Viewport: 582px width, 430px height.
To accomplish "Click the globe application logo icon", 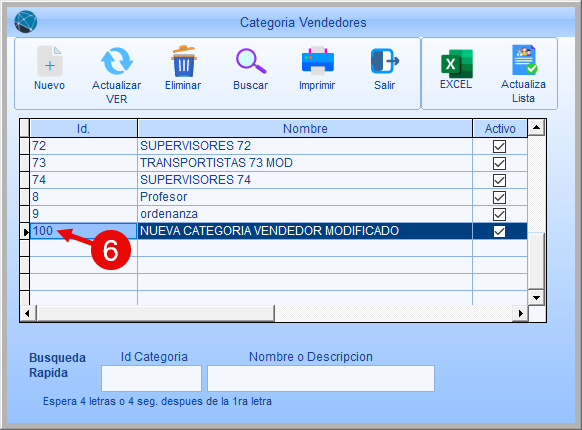I will [26, 22].
